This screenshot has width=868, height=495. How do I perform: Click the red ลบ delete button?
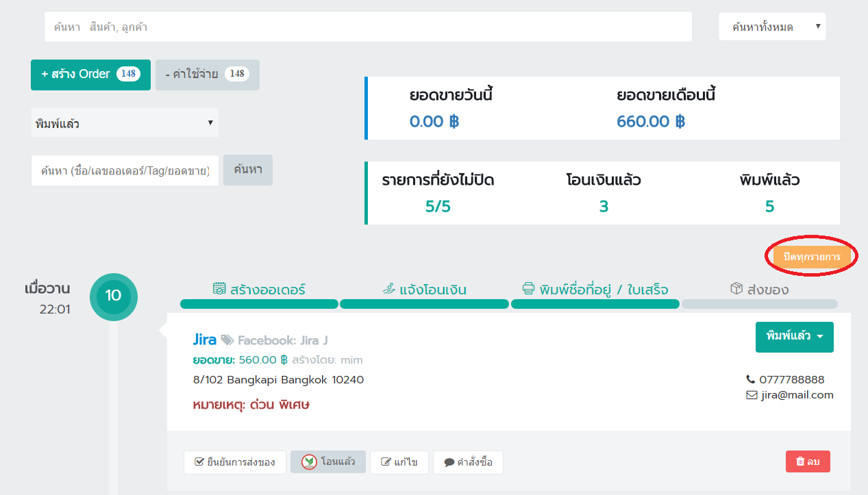click(808, 462)
